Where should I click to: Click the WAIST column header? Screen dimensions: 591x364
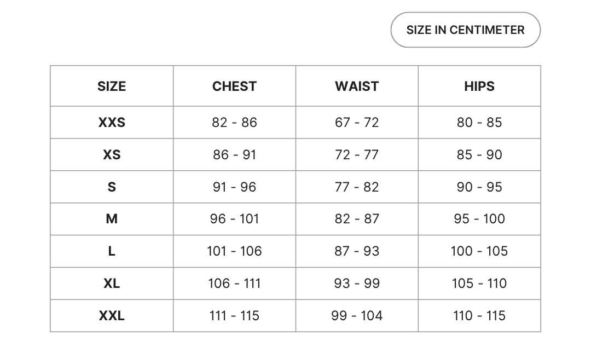click(x=357, y=86)
